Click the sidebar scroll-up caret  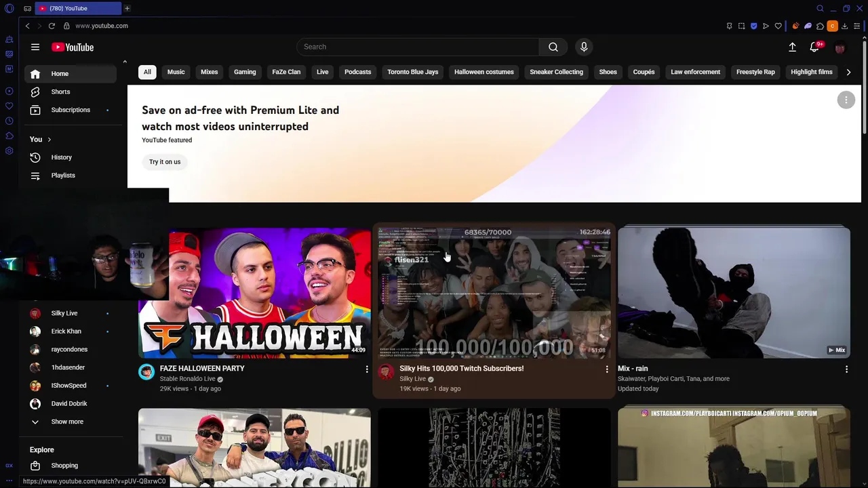point(125,62)
